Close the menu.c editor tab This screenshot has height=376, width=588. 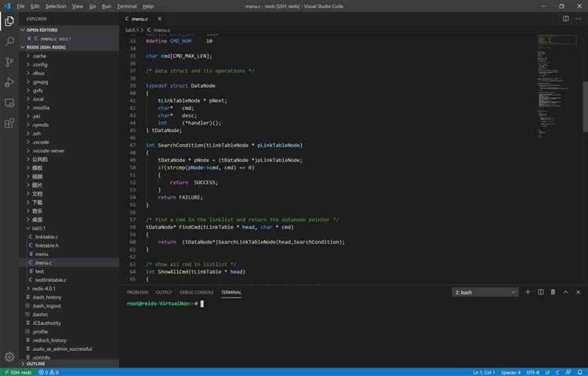point(160,19)
